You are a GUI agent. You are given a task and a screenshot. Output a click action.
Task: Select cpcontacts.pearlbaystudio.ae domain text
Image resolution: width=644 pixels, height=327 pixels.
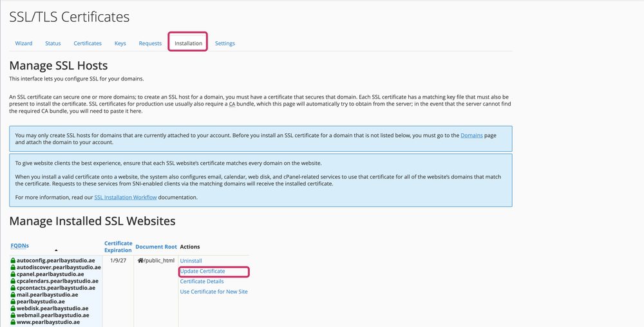tap(56, 288)
